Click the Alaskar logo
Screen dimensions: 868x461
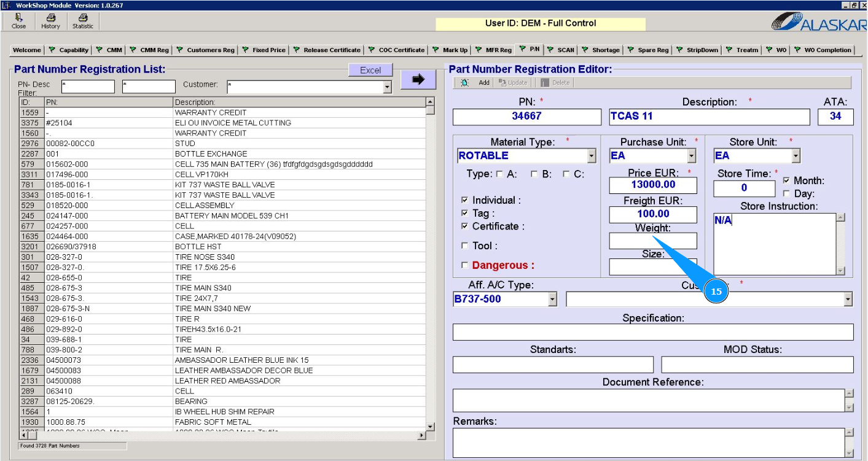tap(818, 22)
